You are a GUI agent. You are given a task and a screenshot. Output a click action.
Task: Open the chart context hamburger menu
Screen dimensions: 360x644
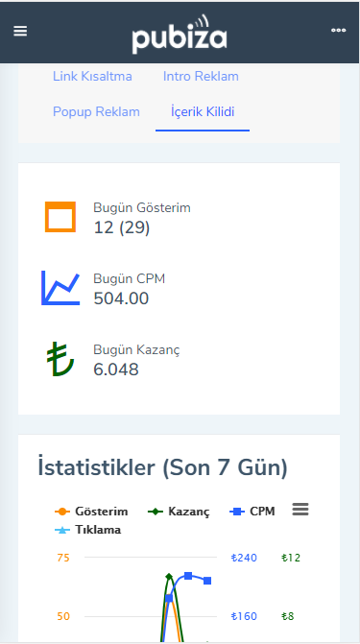click(x=300, y=510)
